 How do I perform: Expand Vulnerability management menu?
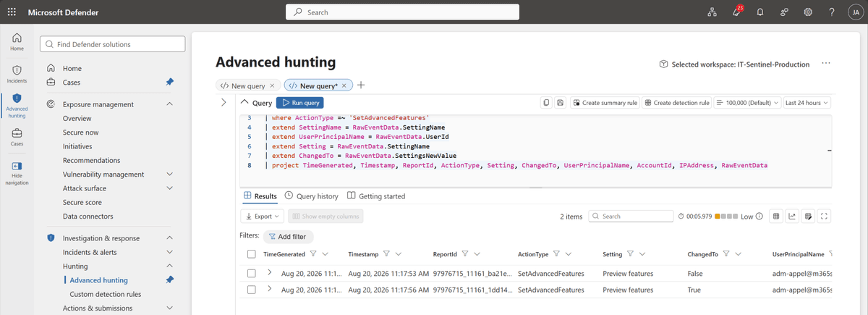click(x=169, y=175)
